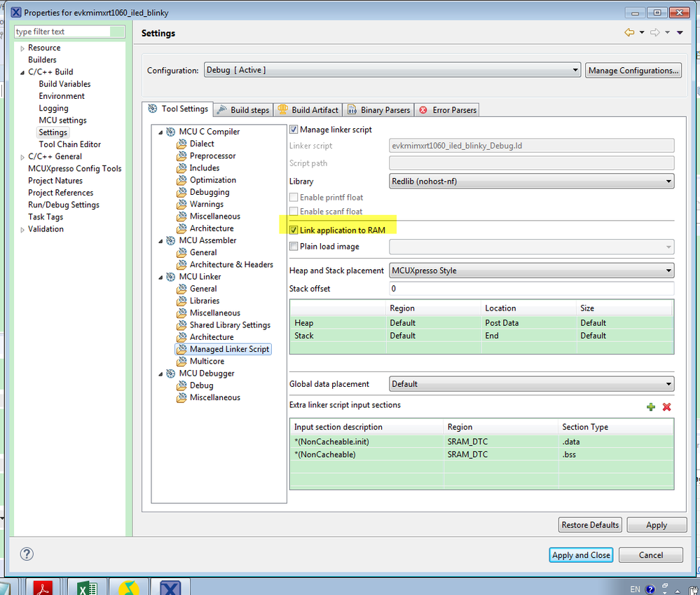Select Multicore under MCU Linker
This screenshot has width=700, height=595.
point(207,361)
